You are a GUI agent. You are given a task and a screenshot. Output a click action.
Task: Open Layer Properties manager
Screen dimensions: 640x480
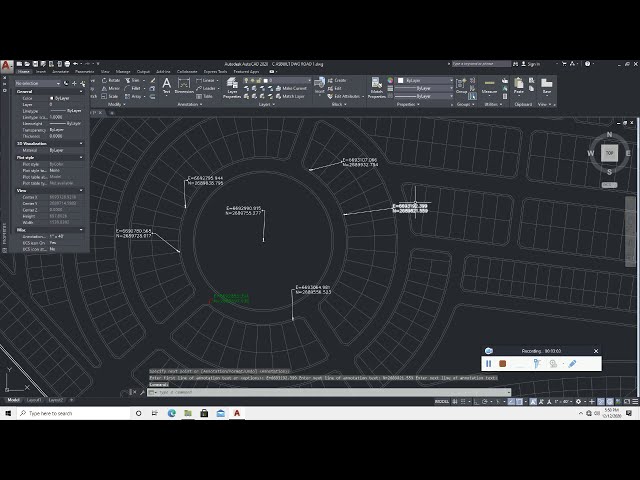(232, 87)
